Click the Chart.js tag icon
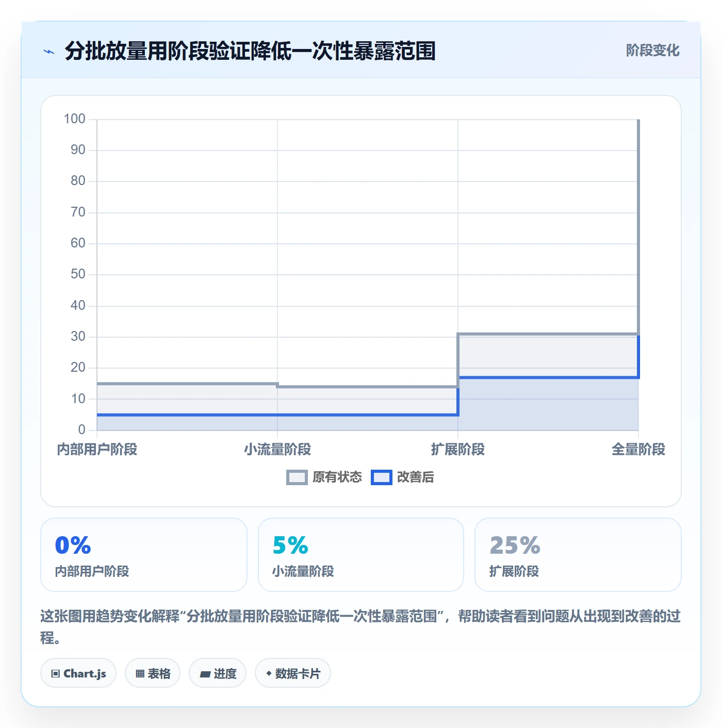722x728 pixels. 56,673
